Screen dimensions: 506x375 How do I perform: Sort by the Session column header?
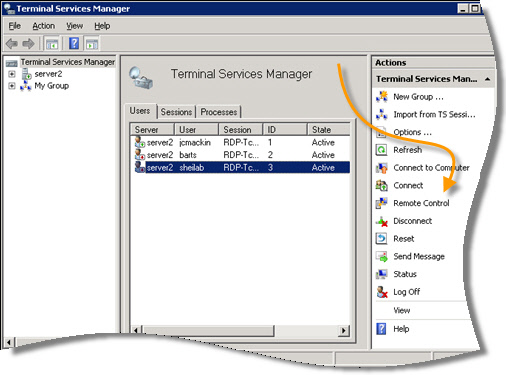tap(241, 129)
